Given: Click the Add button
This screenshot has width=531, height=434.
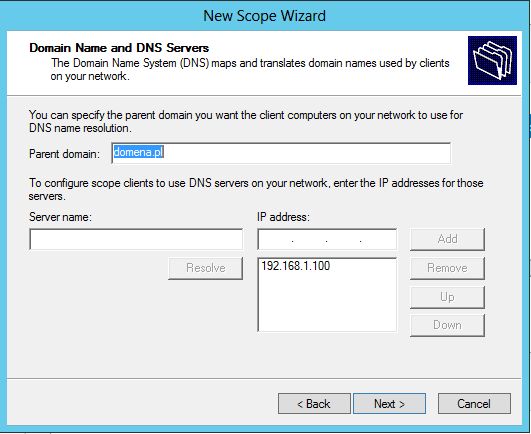Looking at the screenshot, I should point(447,239).
